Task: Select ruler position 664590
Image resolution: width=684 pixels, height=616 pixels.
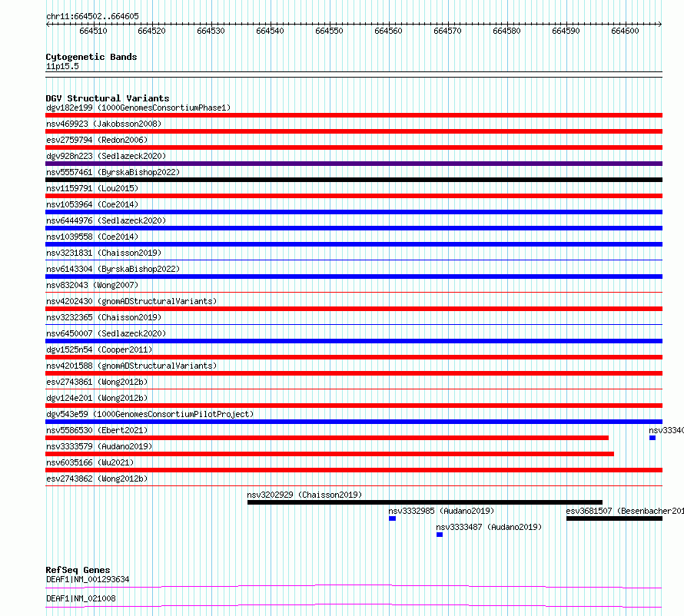Action: pyautogui.click(x=566, y=31)
